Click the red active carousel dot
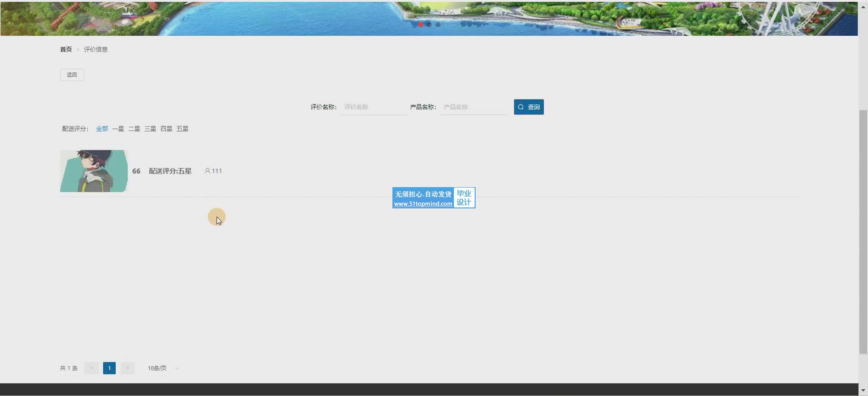The width and height of the screenshot is (868, 396). [x=421, y=24]
